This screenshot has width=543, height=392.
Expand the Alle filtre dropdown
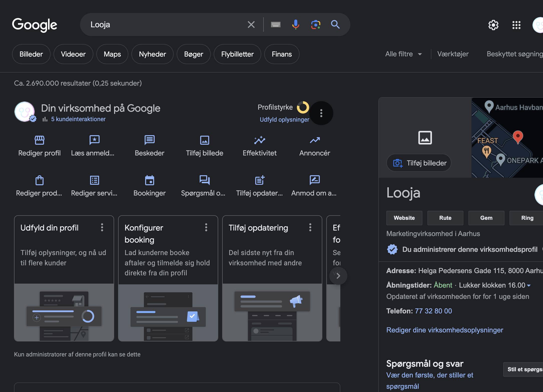click(404, 54)
